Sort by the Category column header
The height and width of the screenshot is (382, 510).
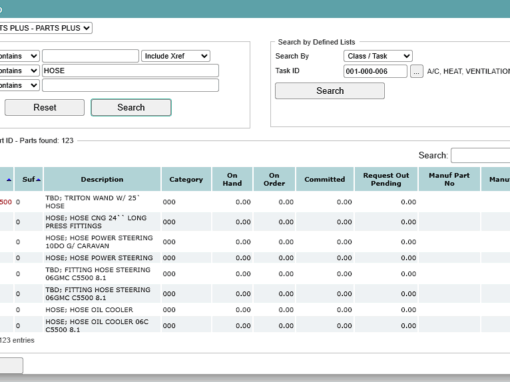(x=186, y=179)
